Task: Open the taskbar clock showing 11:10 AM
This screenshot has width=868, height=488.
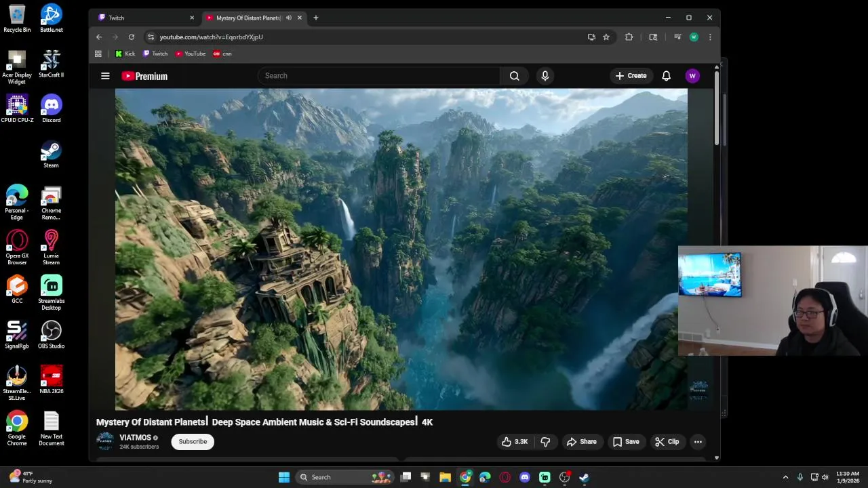Action: (848, 477)
